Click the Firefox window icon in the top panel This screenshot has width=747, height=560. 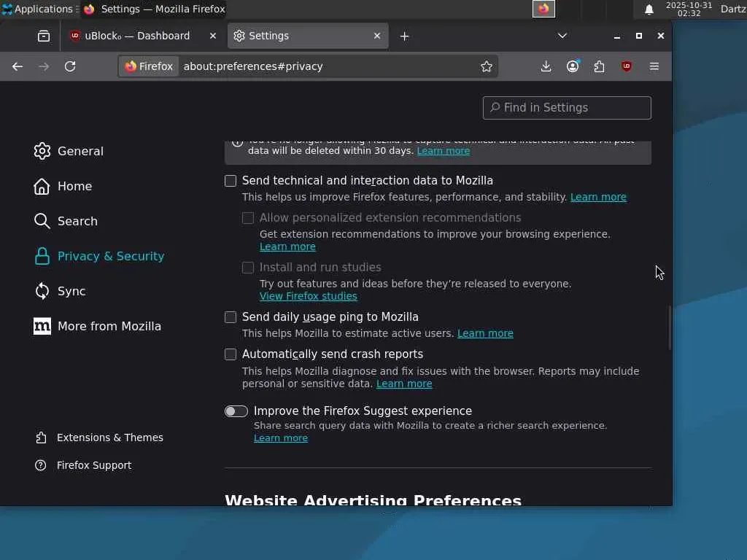point(543,9)
